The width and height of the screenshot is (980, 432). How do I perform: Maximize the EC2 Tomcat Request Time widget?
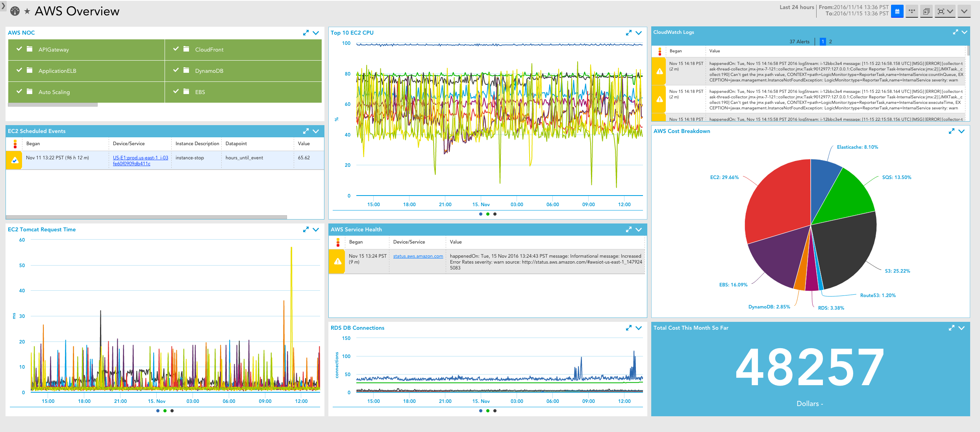[306, 229]
